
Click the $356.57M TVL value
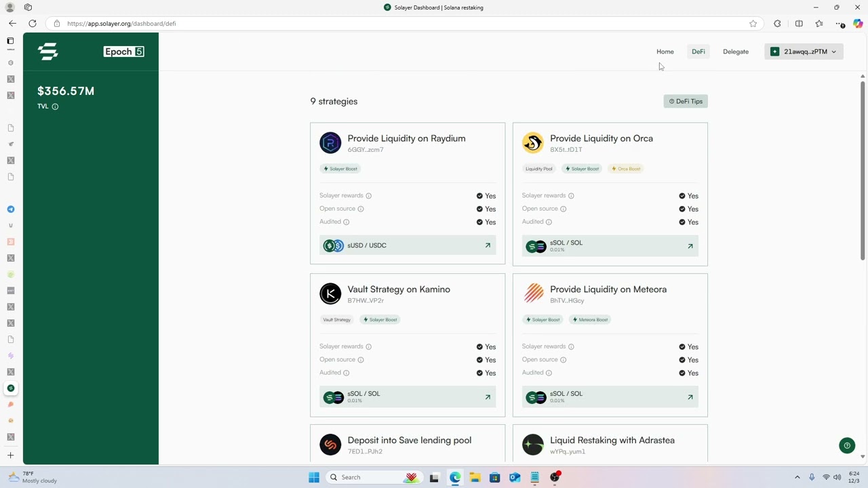point(66,91)
